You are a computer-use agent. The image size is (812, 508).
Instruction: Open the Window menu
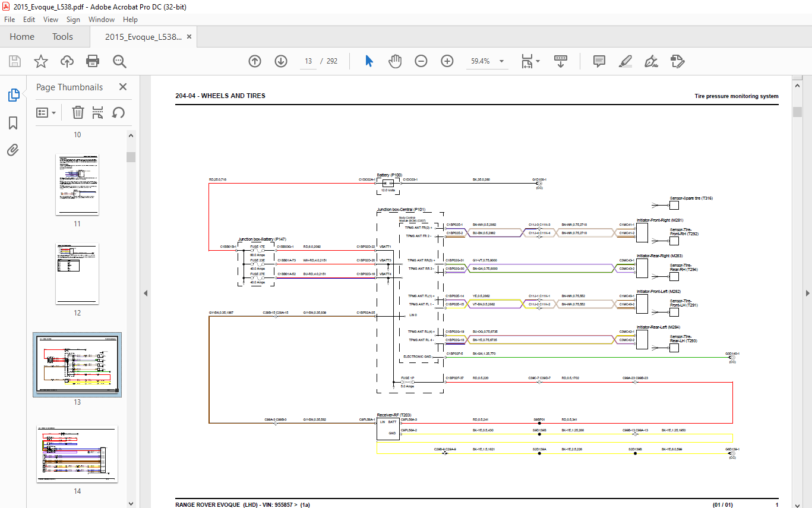click(102, 20)
